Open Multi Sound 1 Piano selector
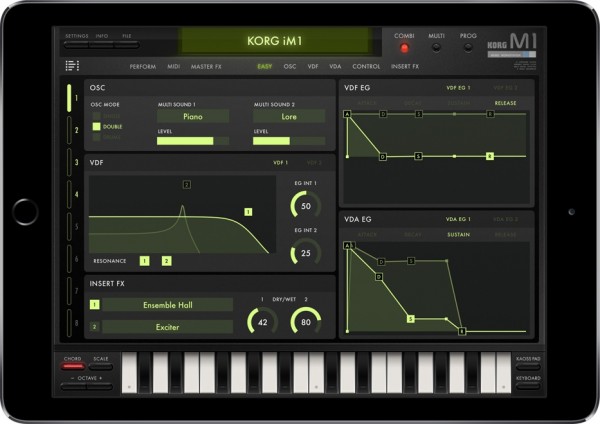The height and width of the screenshot is (424, 600). [193, 116]
